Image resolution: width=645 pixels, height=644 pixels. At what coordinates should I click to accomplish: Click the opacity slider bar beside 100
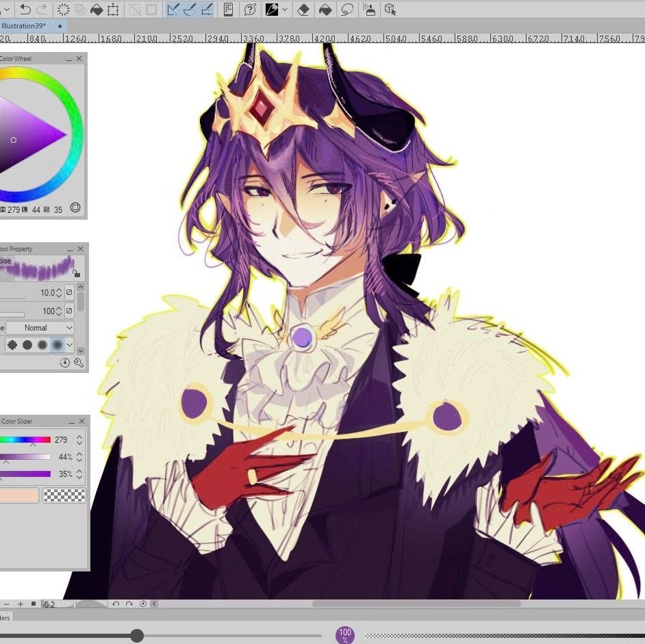pyautogui.click(x=12, y=315)
